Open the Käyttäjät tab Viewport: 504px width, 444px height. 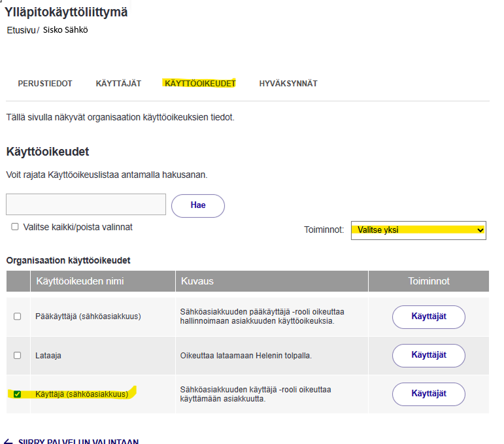(118, 84)
